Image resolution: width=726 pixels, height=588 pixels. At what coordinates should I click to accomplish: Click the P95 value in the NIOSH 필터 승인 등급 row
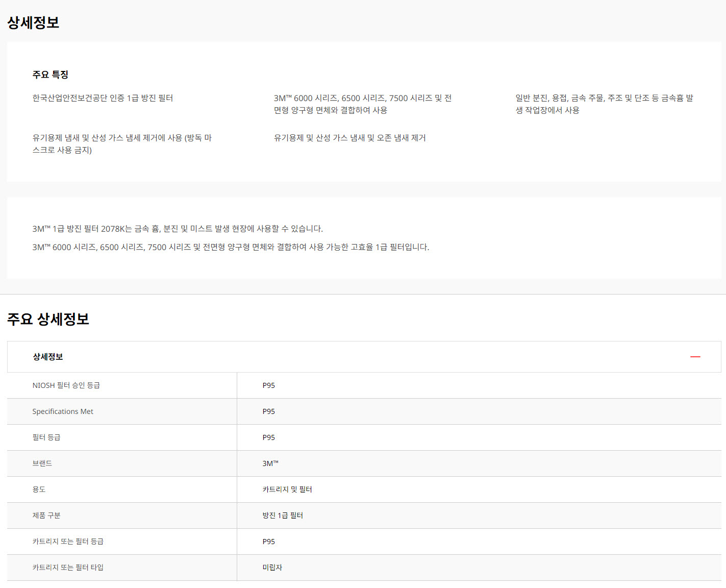(x=269, y=385)
